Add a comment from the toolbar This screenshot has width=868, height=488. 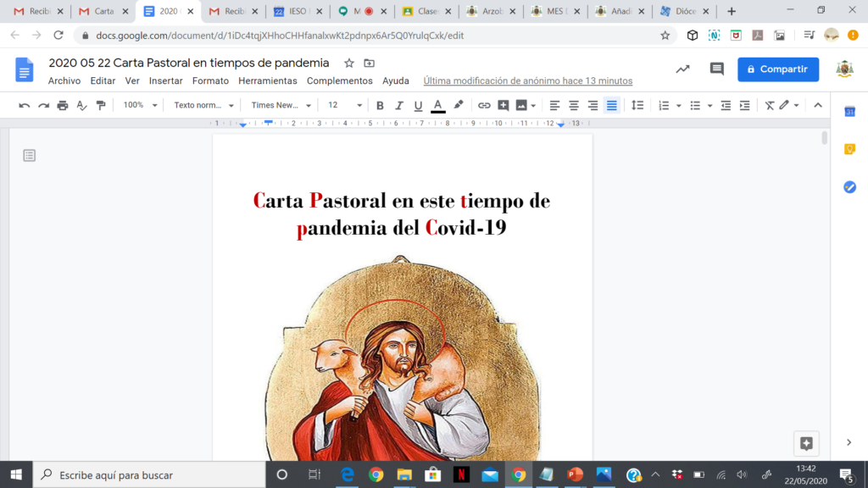pos(504,105)
